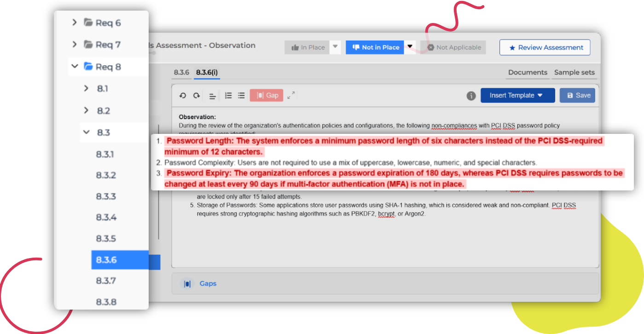Screen dimensions: 644x334
Task: Save the observation
Action: coord(578,95)
